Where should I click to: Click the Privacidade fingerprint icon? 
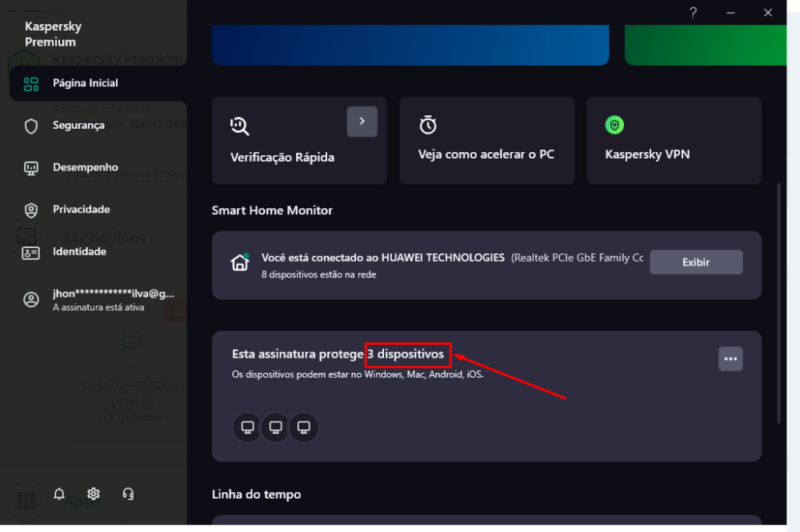coord(30,210)
